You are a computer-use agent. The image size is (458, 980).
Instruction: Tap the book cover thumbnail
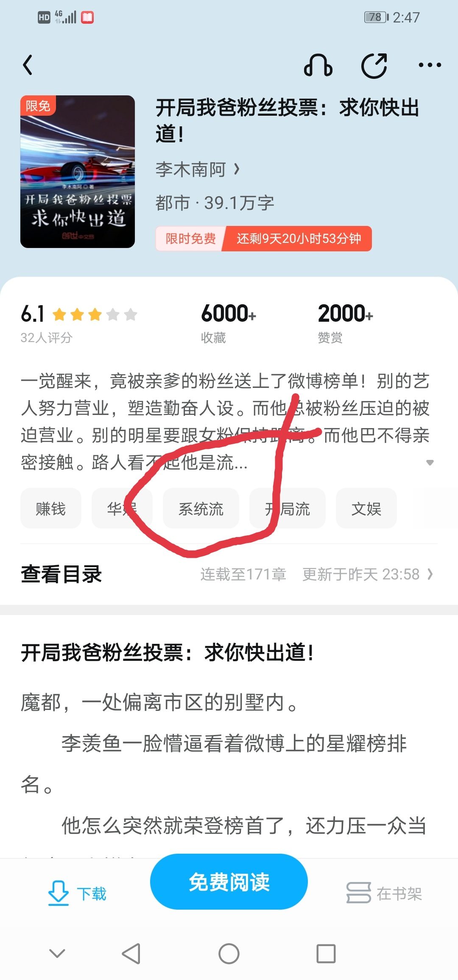click(x=78, y=172)
